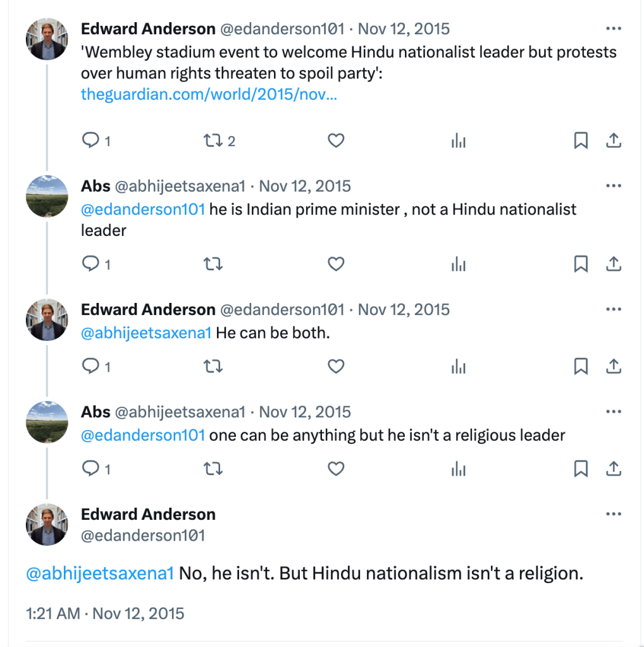Bookmark the Wembley stadium tweet
The image size is (644, 647).
581,140
